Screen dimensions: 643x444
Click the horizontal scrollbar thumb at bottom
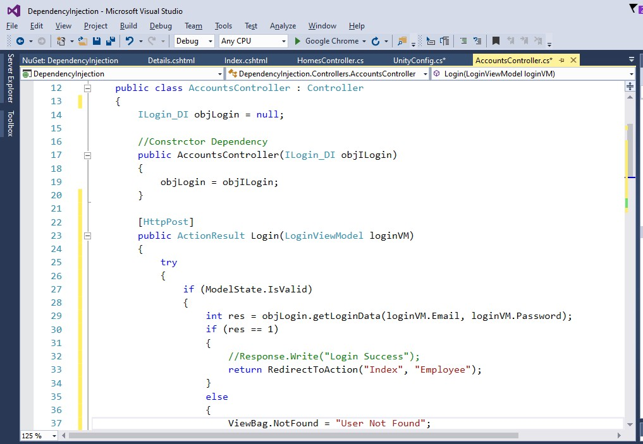[x=294, y=435]
